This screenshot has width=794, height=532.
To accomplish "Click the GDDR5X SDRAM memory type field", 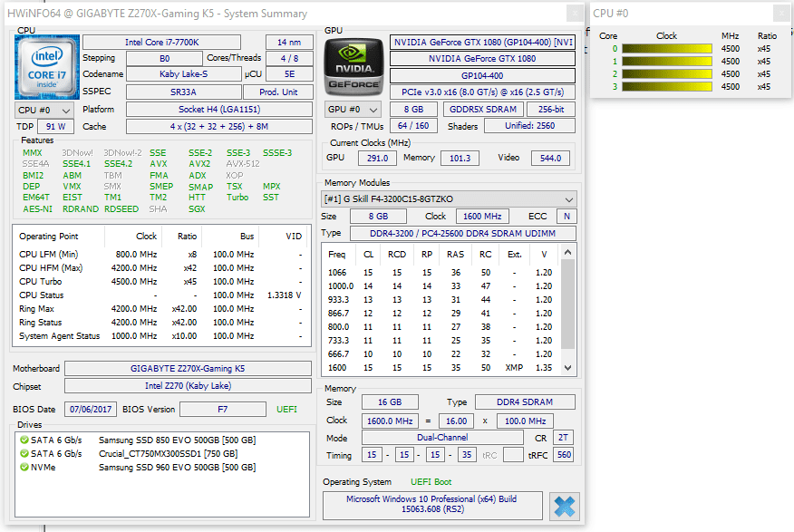I will tap(483, 110).
